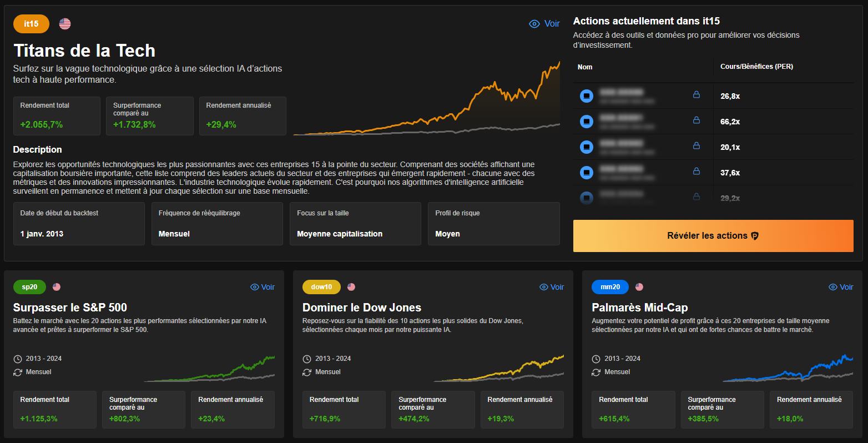This screenshot has width=868, height=443.
Task: Click the 66,2x PER value
Action: pos(730,122)
